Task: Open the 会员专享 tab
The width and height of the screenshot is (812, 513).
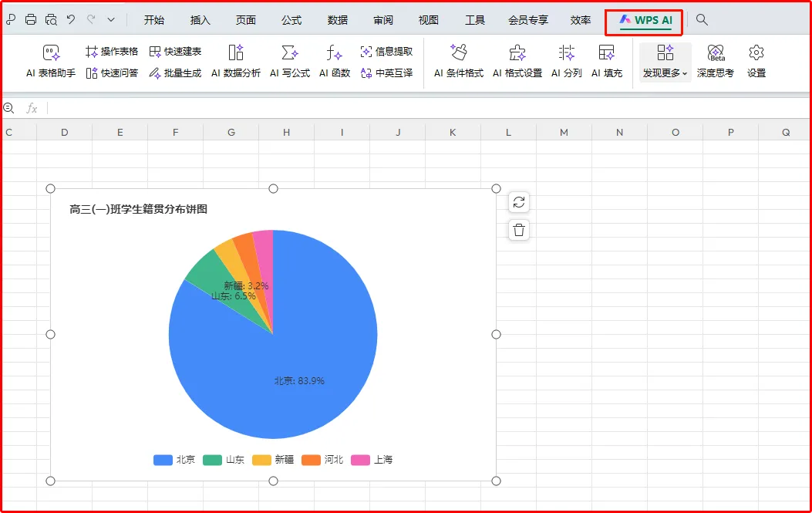Action: 527,20
